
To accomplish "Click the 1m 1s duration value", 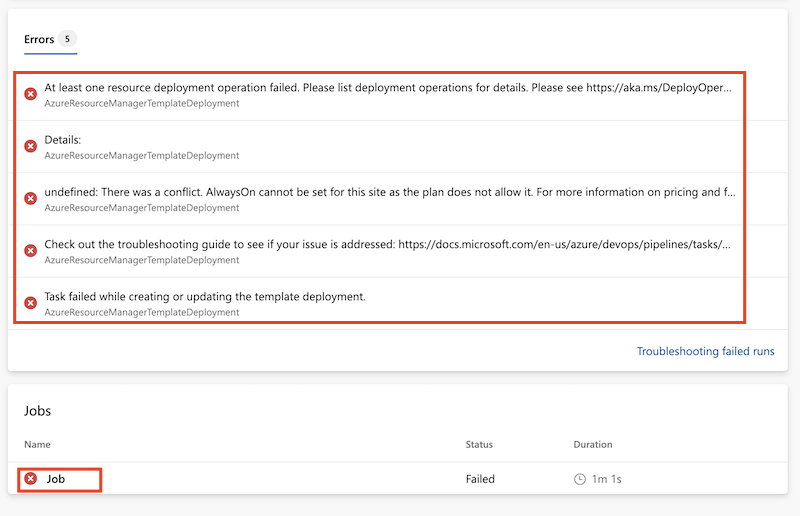I will pyautogui.click(x=607, y=479).
